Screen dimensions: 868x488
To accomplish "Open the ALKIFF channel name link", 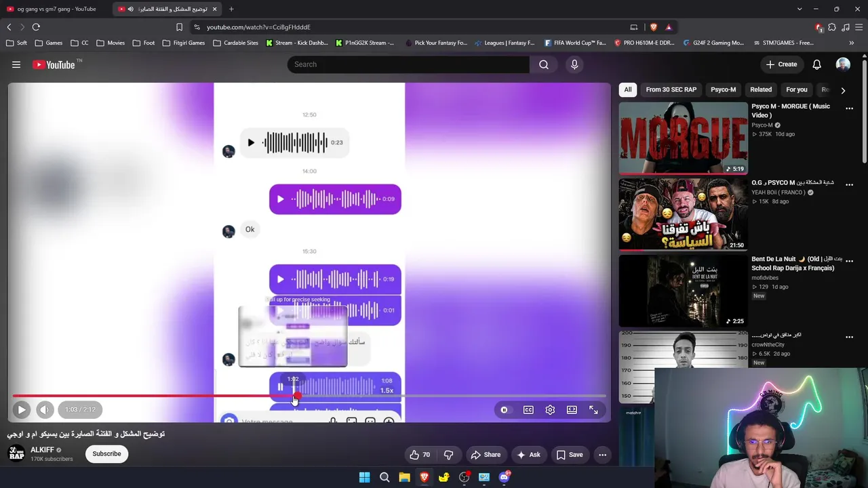I will point(42,450).
